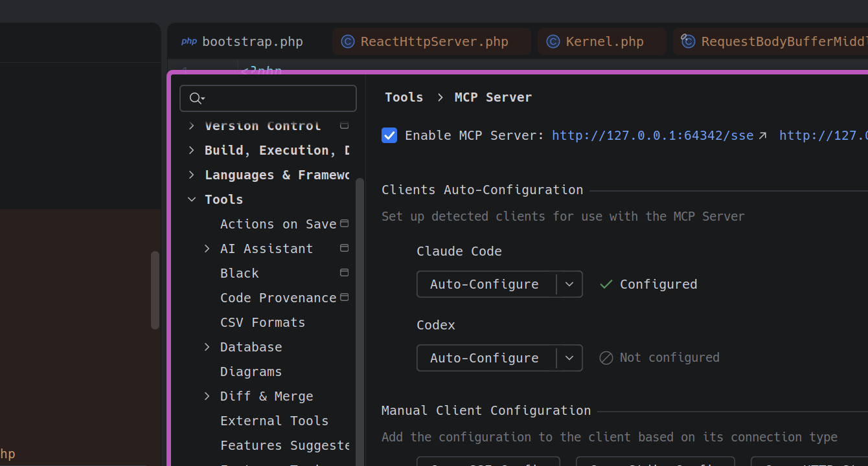This screenshot has width=868, height=466.
Task: Select the Diff & Merge tree item
Action: pos(266,396)
